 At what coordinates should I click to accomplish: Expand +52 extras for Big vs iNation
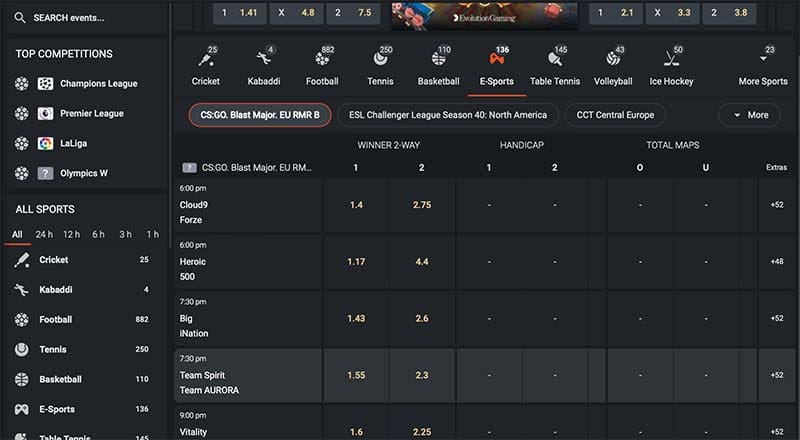pyautogui.click(x=777, y=318)
